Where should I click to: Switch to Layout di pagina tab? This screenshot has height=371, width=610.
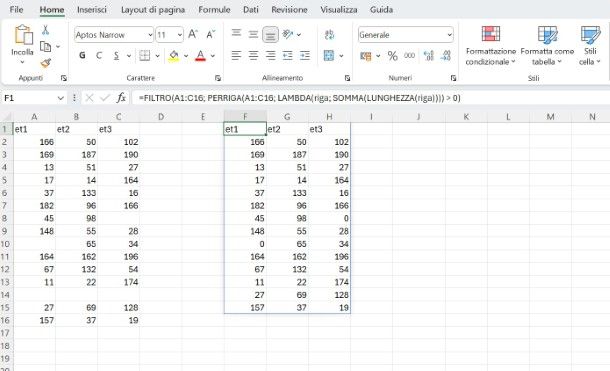pos(153,9)
